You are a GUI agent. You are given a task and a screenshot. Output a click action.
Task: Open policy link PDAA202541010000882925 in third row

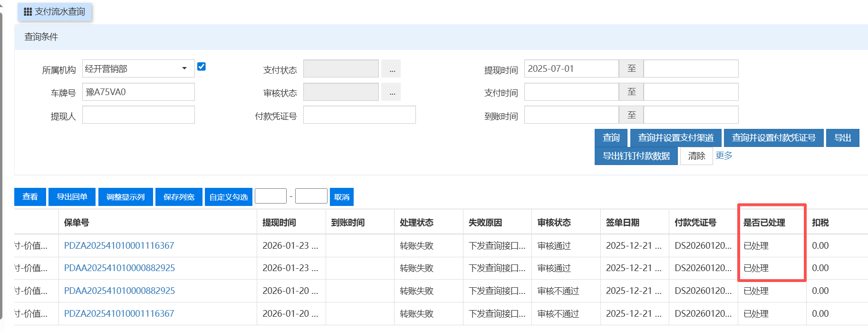coord(120,291)
